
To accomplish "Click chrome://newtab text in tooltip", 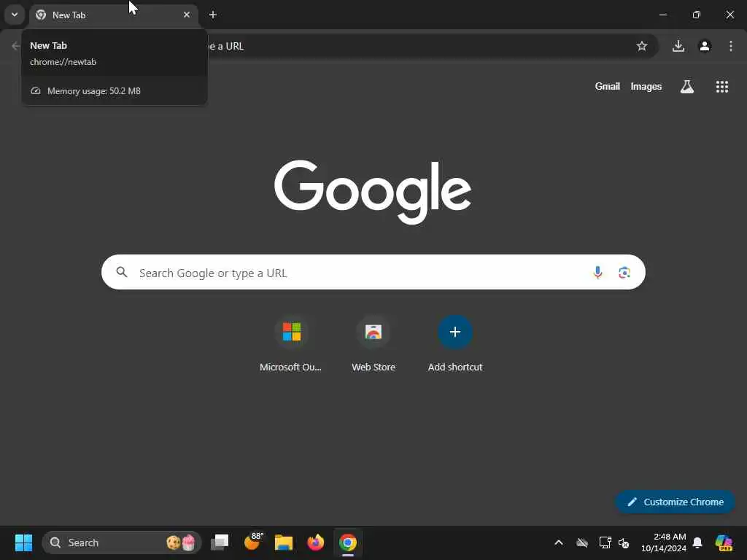I will tap(63, 62).
